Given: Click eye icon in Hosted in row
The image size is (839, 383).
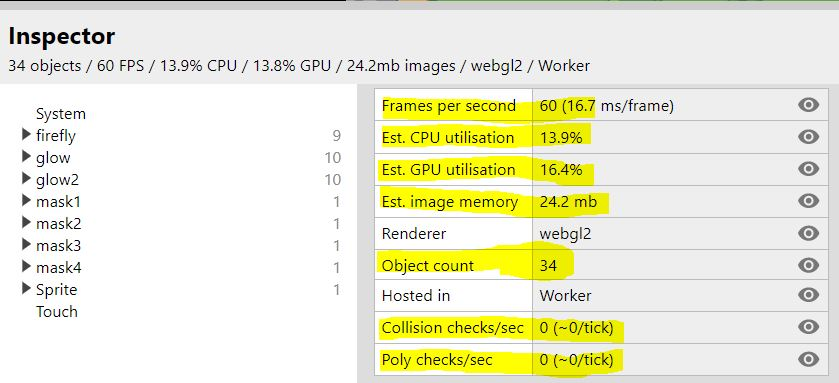Looking at the screenshot, I should [x=808, y=295].
